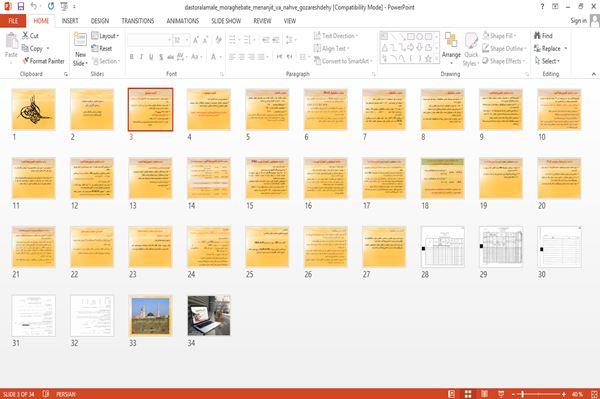600x399 pixels.
Task: Toggle Bold formatting button
Action: 132,57
